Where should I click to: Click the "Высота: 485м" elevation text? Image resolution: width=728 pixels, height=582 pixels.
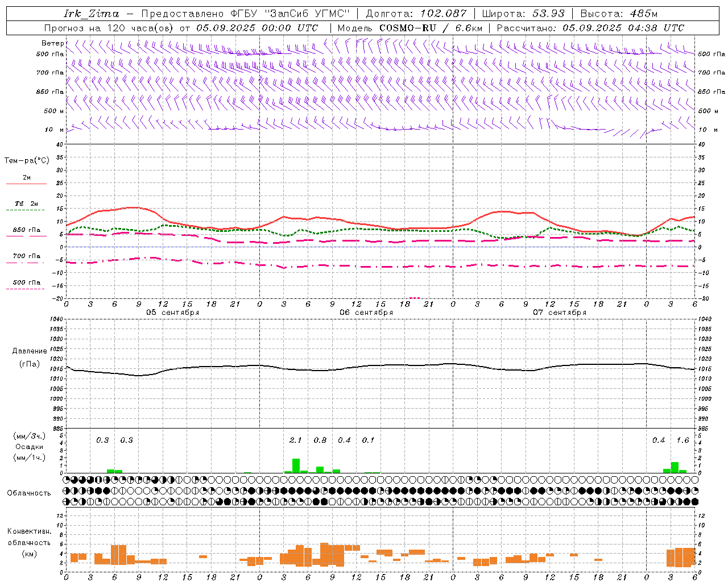tap(619, 14)
